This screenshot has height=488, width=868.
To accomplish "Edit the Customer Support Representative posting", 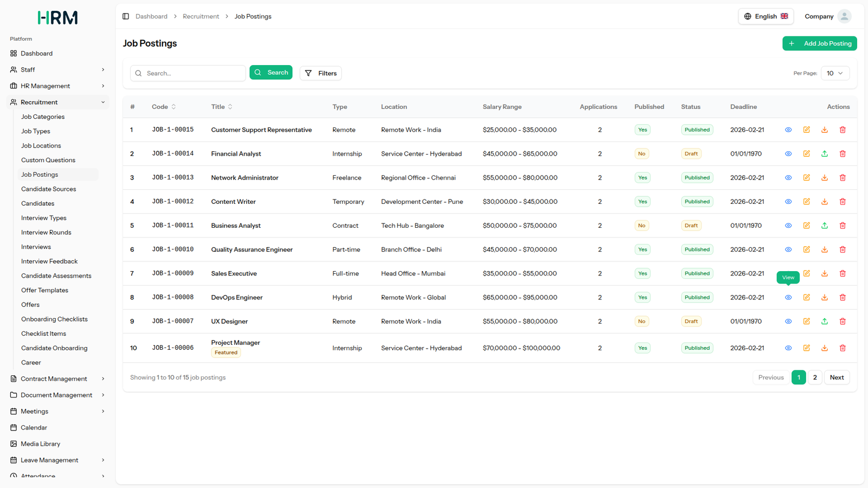I will point(807,130).
